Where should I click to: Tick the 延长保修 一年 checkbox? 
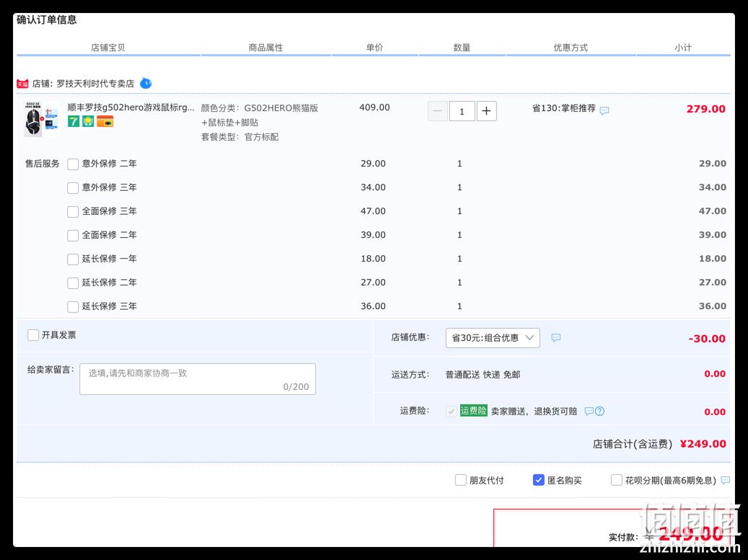[73, 259]
